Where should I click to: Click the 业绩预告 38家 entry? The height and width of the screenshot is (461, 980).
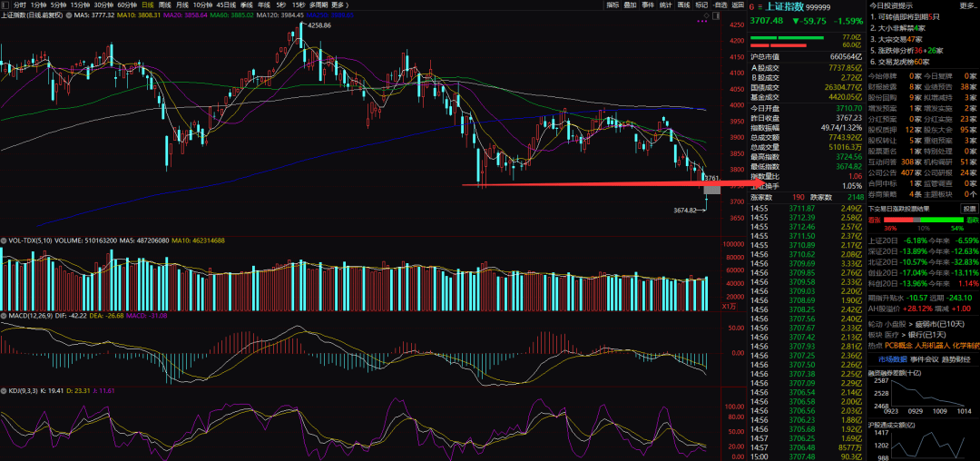951,87
